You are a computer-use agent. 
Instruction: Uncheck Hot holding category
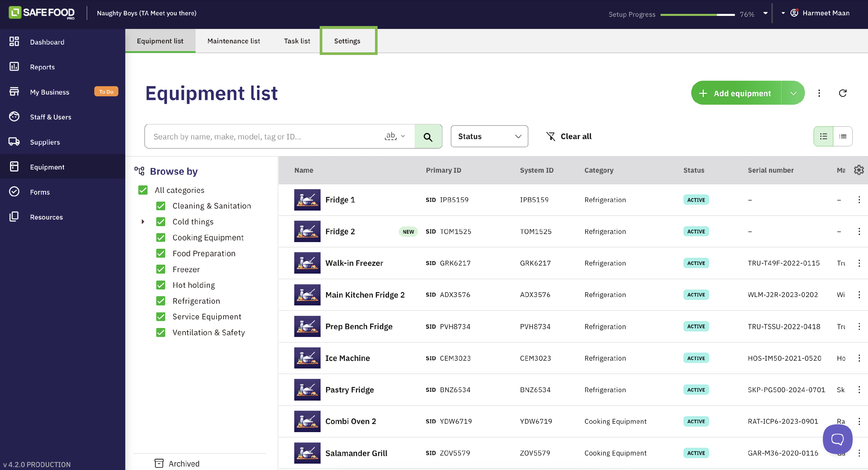(x=161, y=285)
